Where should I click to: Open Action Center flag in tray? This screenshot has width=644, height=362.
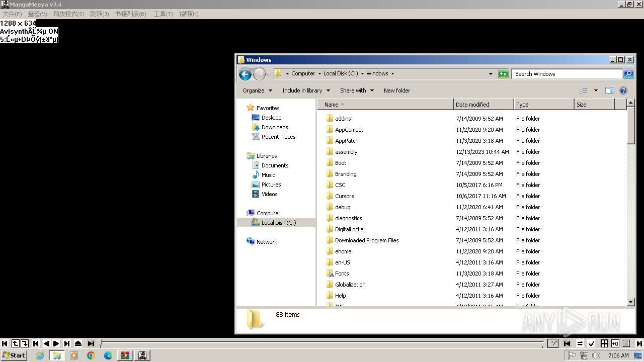pos(572,355)
